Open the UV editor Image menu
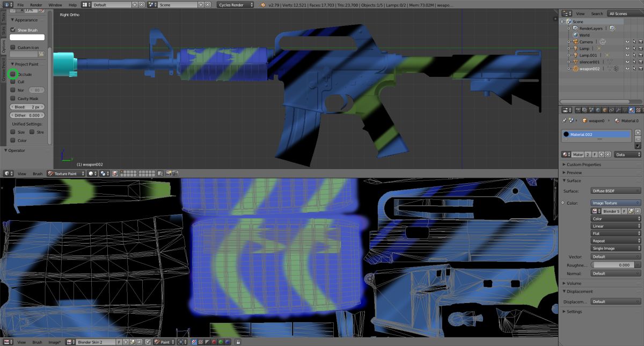 tap(54, 342)
